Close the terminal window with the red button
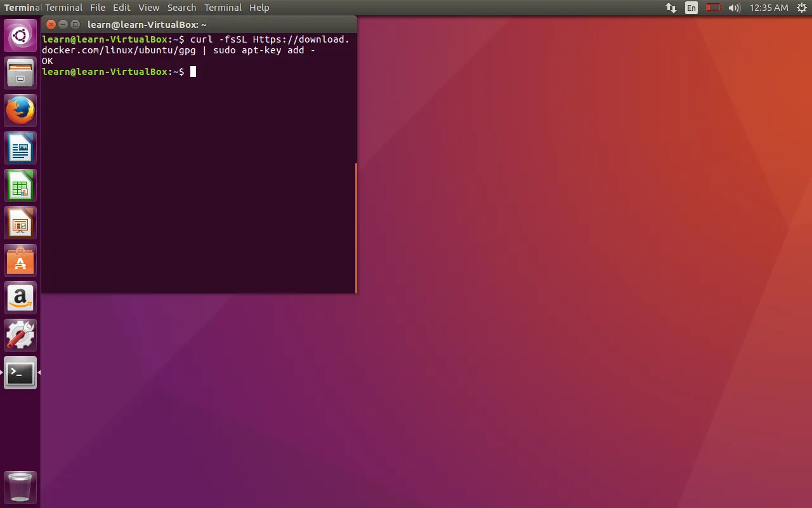812x508 pixels. [51, 25]
